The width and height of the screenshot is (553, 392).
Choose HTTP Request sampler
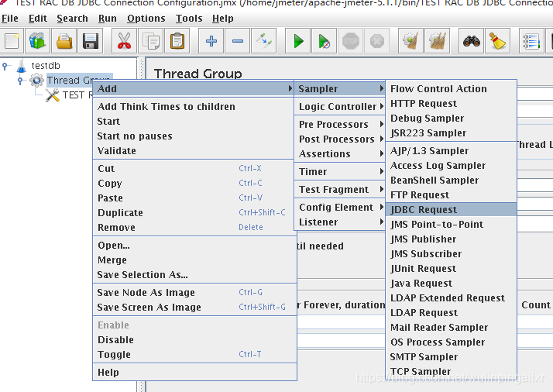click(452, 104)
